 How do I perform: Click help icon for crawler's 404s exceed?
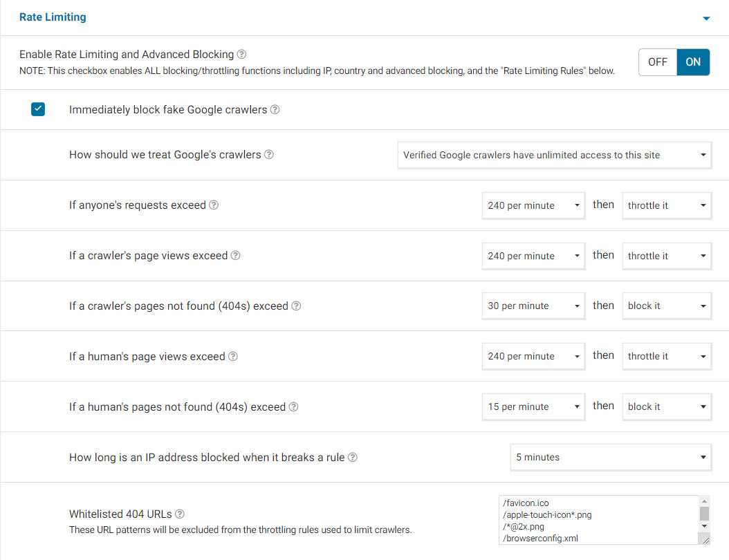tap(296, 306)
